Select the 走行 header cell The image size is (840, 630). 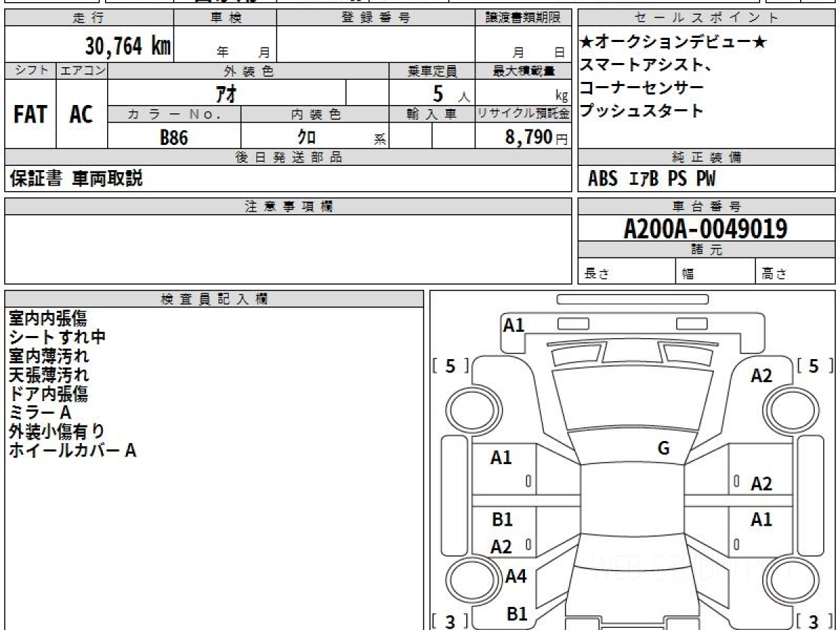(88, 18)
